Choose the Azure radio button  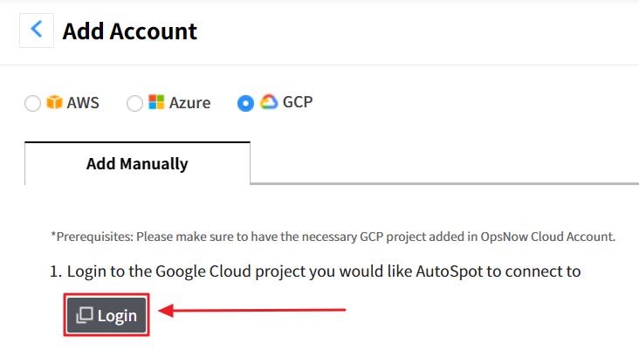pyautogui.click(x=134, y=104)
